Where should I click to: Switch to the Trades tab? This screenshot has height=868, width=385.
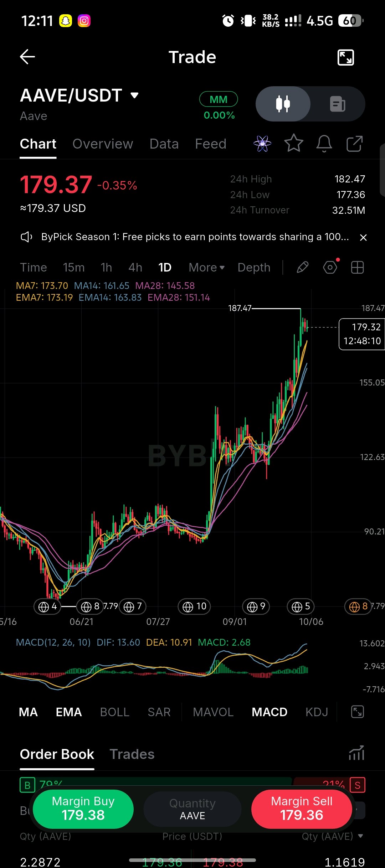pyautogui.click(x=132, y=754)
